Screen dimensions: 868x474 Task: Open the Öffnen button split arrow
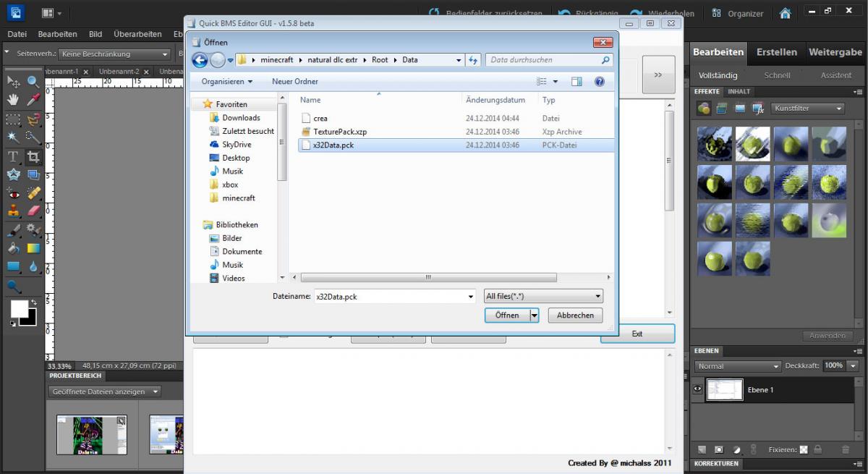pos(535,315)
